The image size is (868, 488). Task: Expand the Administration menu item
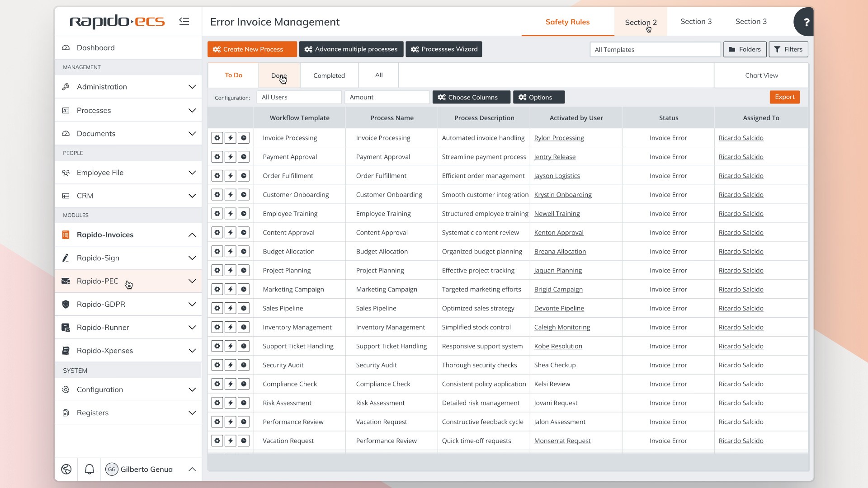[x=192, y=87]
